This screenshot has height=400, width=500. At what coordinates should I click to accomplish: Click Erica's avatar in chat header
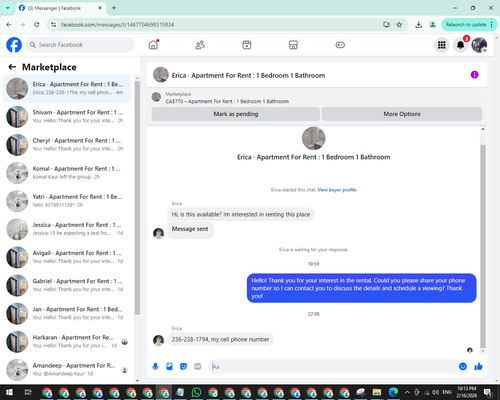click(x=161, y=75)
